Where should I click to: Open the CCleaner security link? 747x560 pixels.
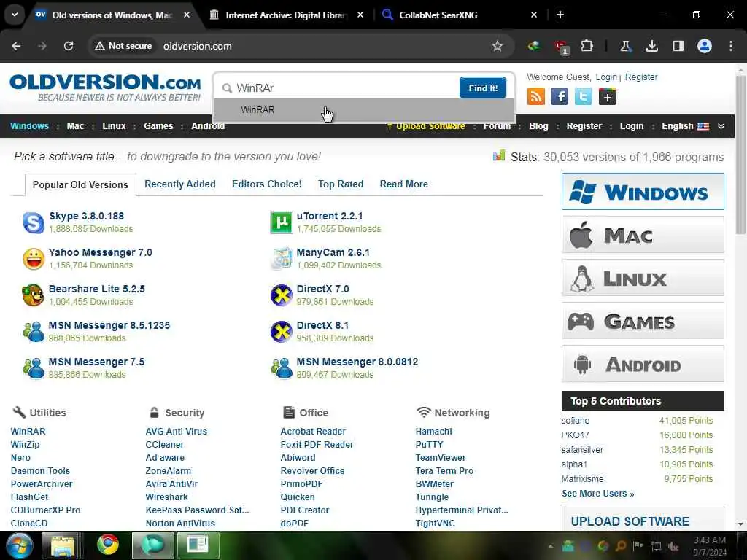[164, 445]
